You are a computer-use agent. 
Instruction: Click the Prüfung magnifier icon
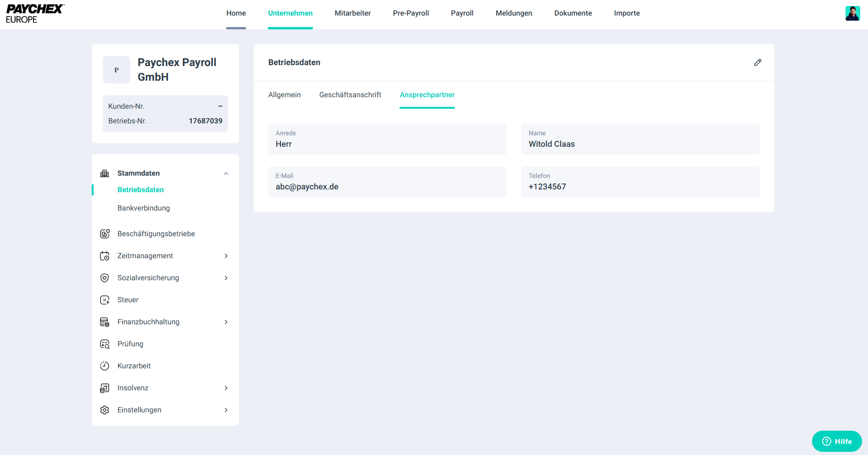[x=105, y=344]
